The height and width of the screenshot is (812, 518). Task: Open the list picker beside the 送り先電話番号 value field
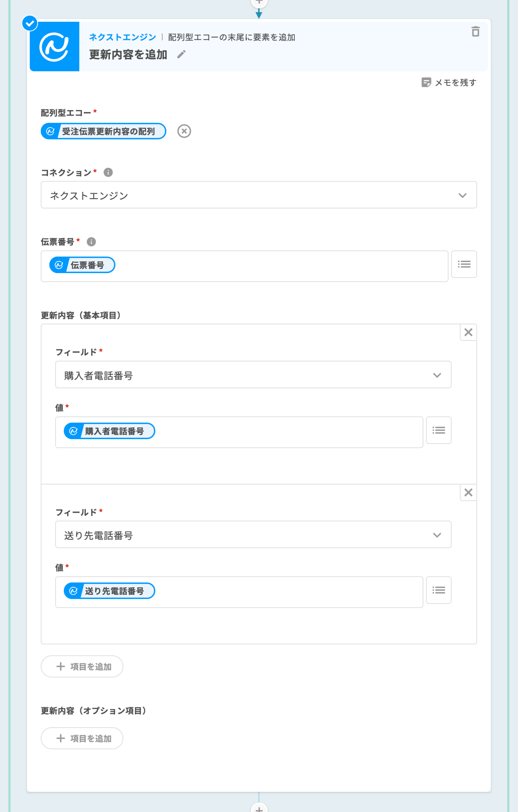(438, 590)
